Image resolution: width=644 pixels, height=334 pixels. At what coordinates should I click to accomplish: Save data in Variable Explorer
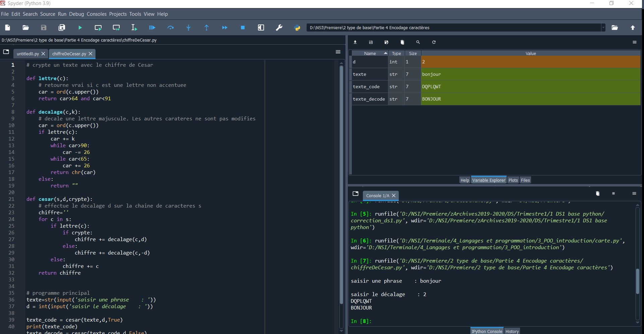(x=371, y=42)
